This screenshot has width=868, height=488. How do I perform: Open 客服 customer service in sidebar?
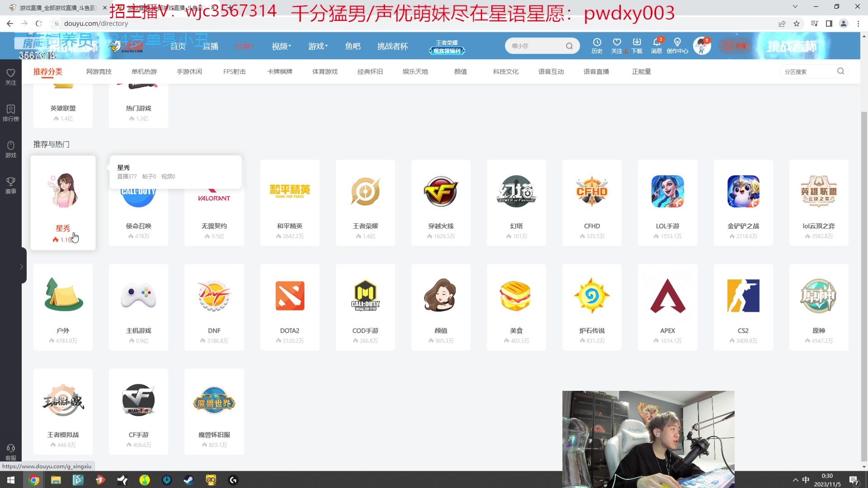coord(11,452)
